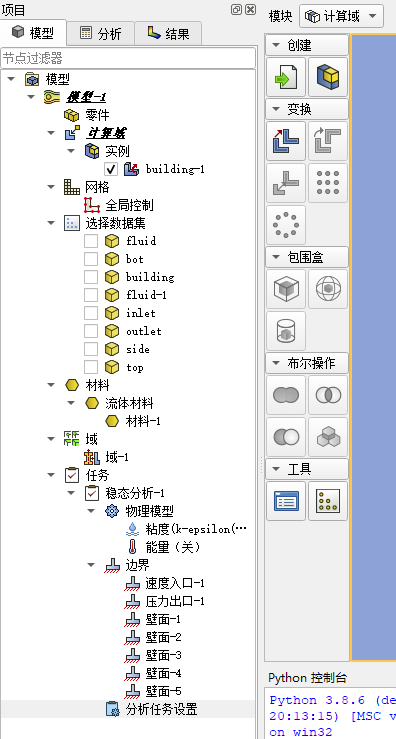This screenshot has height=739, width=396.
Task: Switch to the 结果 tab
Action: (168, 33)
